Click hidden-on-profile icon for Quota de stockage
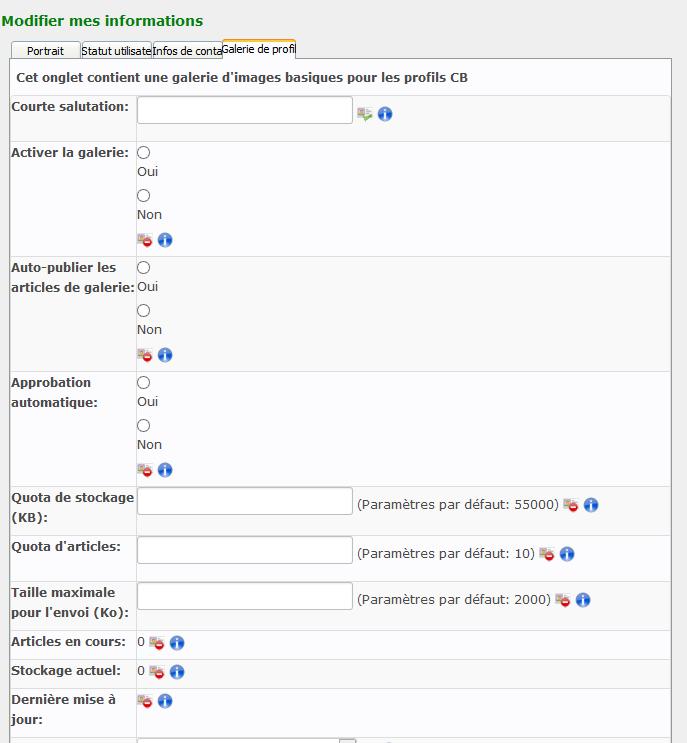The image size is (687, 743). [x=570, y=505]
